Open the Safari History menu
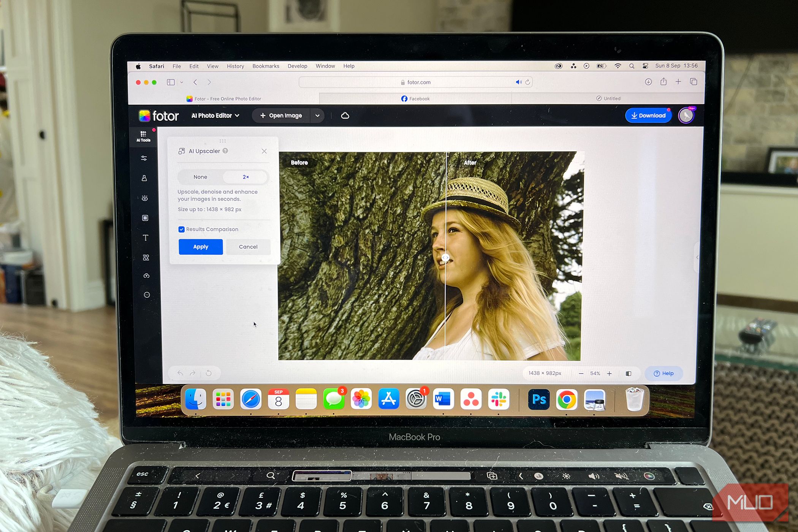Screen dimensions: 798x532 [x=235, y=66]
